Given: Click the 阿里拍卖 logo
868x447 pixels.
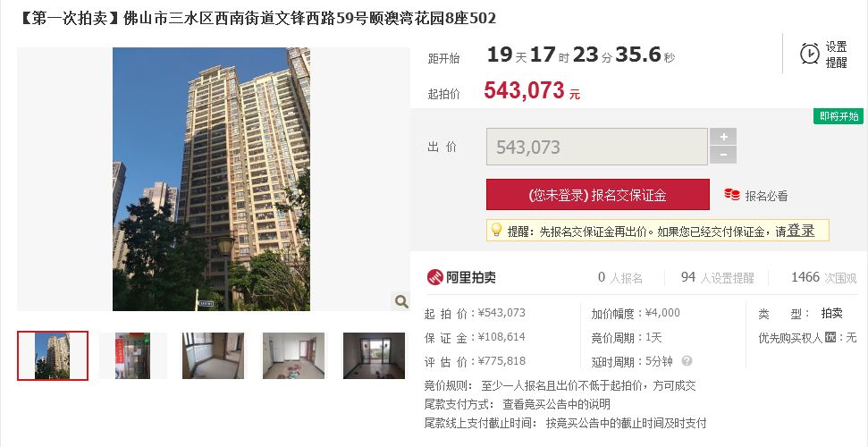Looking at the screenshot, I should click(x=460, y=277).
